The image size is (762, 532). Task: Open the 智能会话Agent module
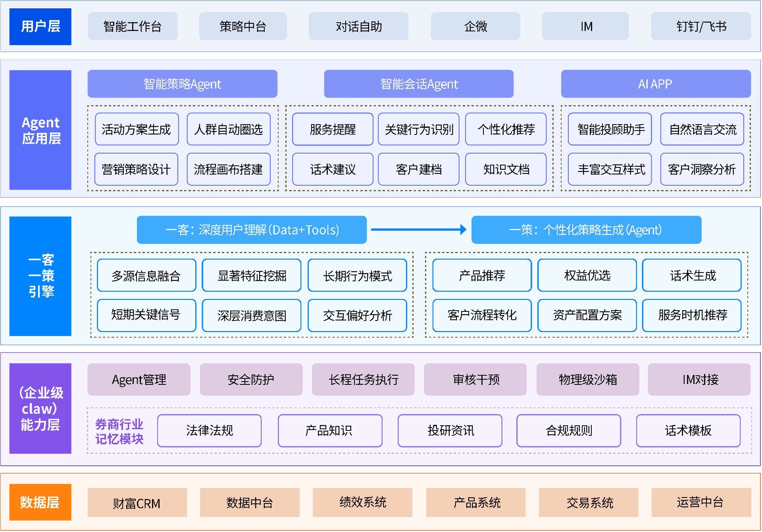tap(419, 84)
